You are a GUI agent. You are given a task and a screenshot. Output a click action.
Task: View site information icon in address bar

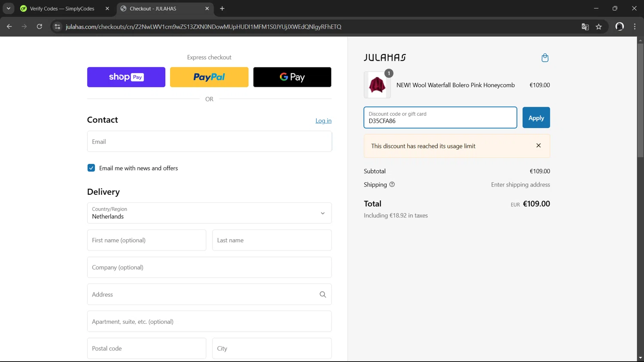(x=58, y=27)
